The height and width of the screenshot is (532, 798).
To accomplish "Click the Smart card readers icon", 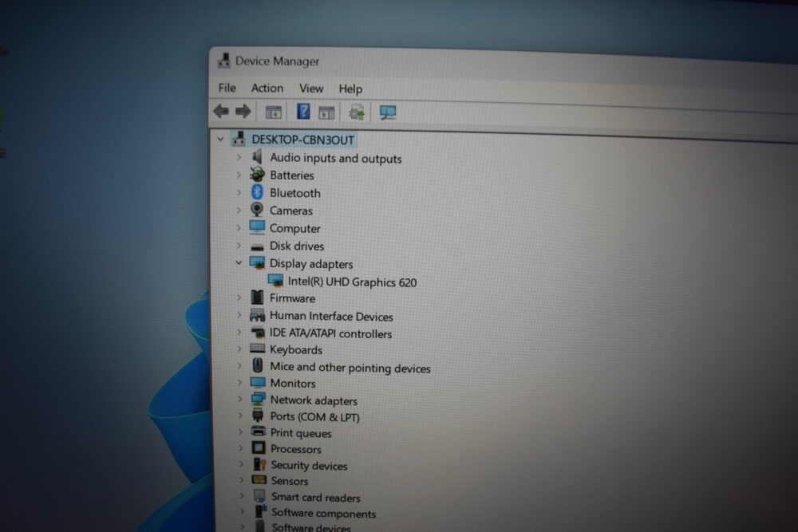I will click(x=259, y=496).
